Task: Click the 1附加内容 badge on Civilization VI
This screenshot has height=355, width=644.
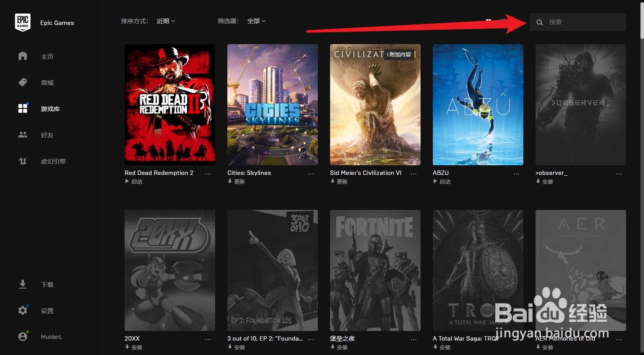Action: tap(399, 55)
